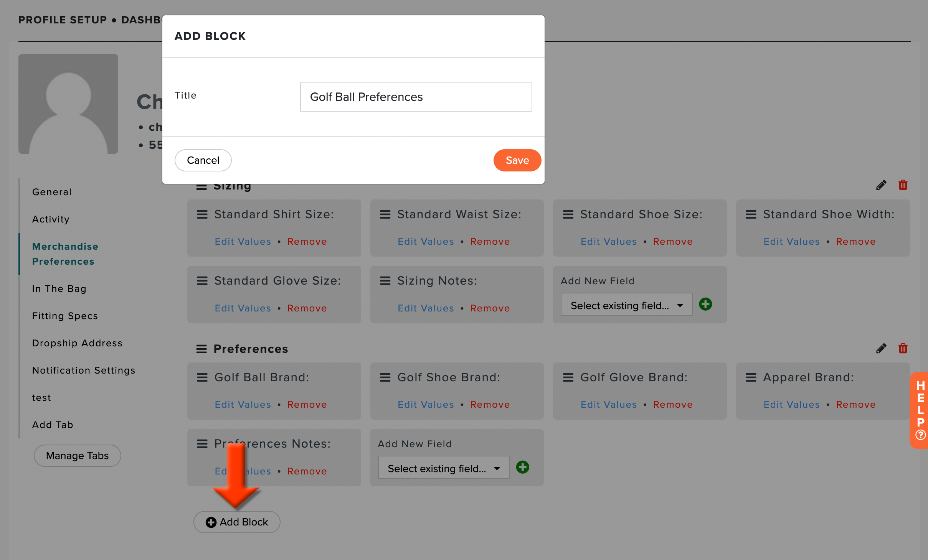Screen dimensions: 928x560
Task: Click drag handle icon next to Preferences heading
Action: pos(201,349)
